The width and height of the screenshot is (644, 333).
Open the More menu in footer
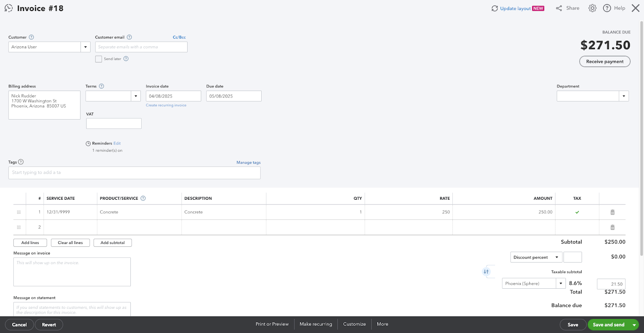(382, 324)
